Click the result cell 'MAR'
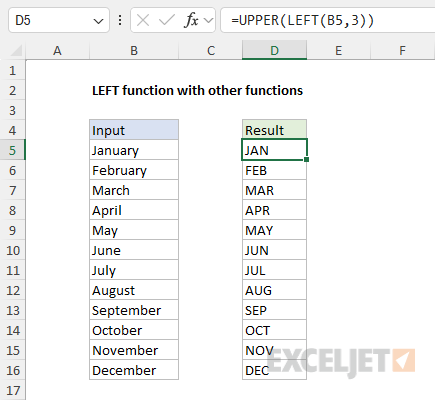The image size is (435, 400). coord(274,190)
